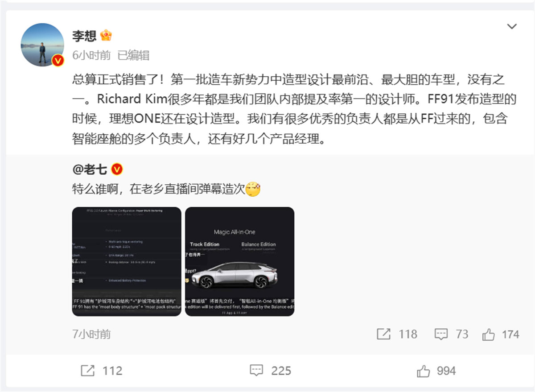Click the 已编辑 edited label
535x392 pixels.
pyautogui.click(x=133, y=55)
